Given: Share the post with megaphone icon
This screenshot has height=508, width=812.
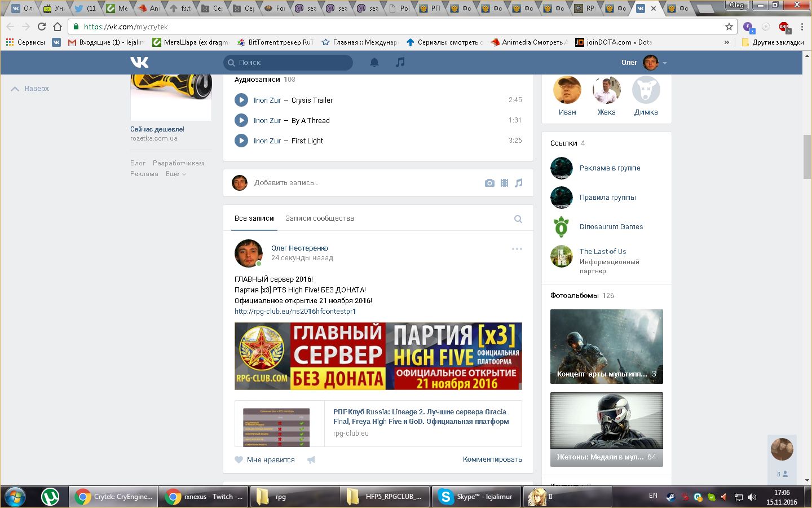Looking at the screenshot, I should (311, 460).
